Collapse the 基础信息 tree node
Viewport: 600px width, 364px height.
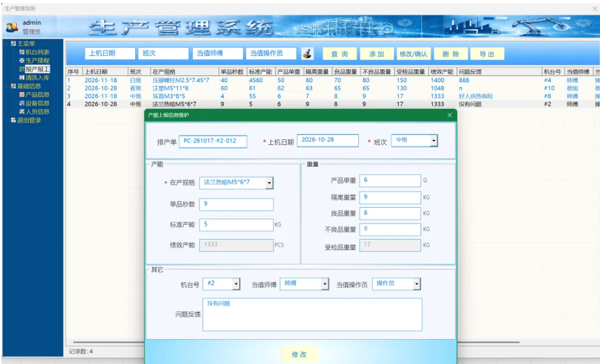coord(6,86)
